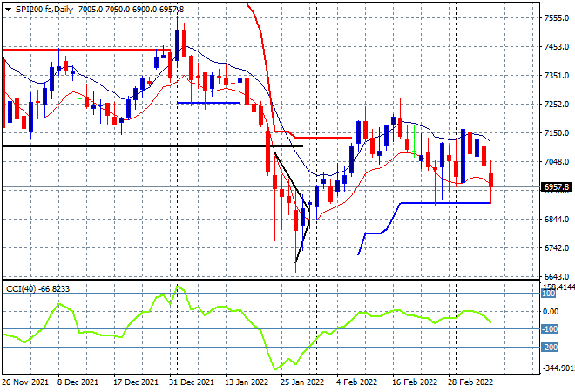Viewport: 575px width, 392px height.
Task: Click the -100 level label in CCI
Action: pyautogui.click(x=550, y=329)
